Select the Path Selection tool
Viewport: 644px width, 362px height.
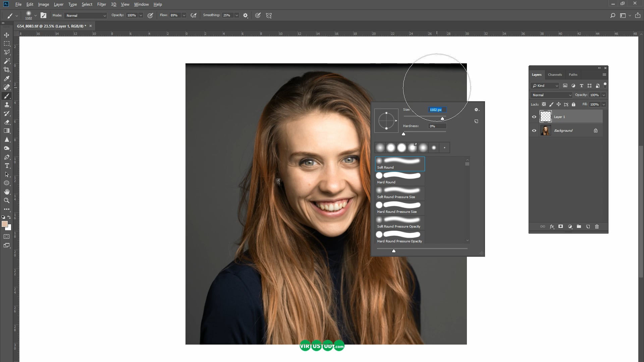tap(7, 175)
